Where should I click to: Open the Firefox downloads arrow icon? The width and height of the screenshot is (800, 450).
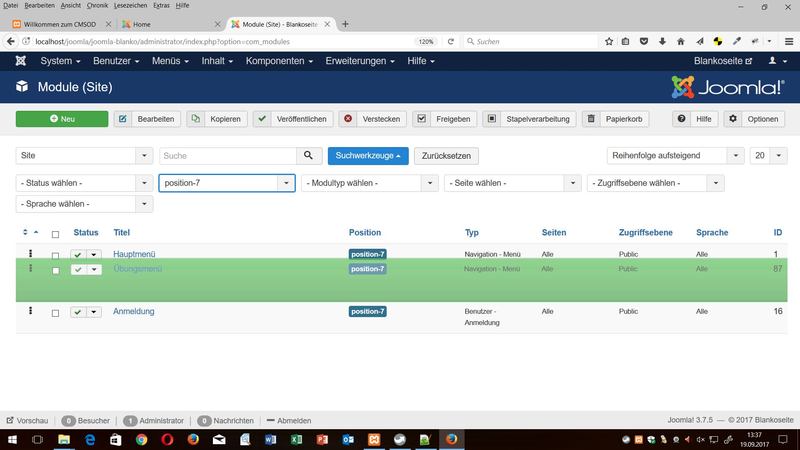click(662, 41)
